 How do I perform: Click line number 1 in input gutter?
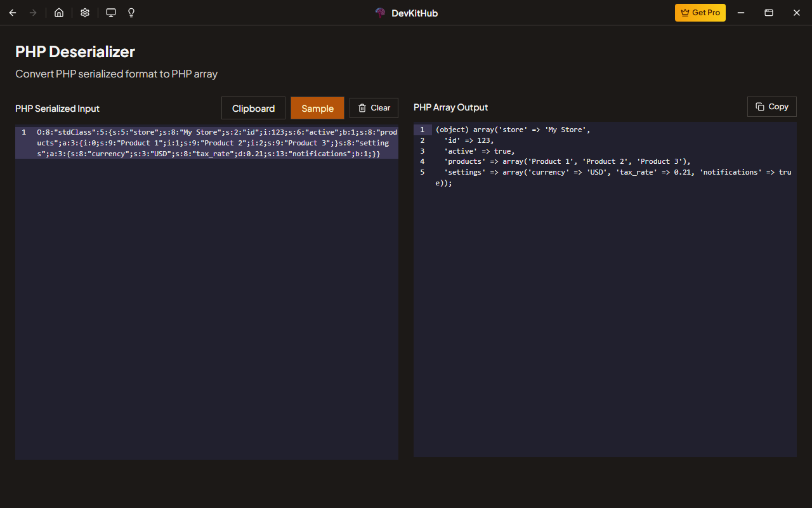pos(24,132)
